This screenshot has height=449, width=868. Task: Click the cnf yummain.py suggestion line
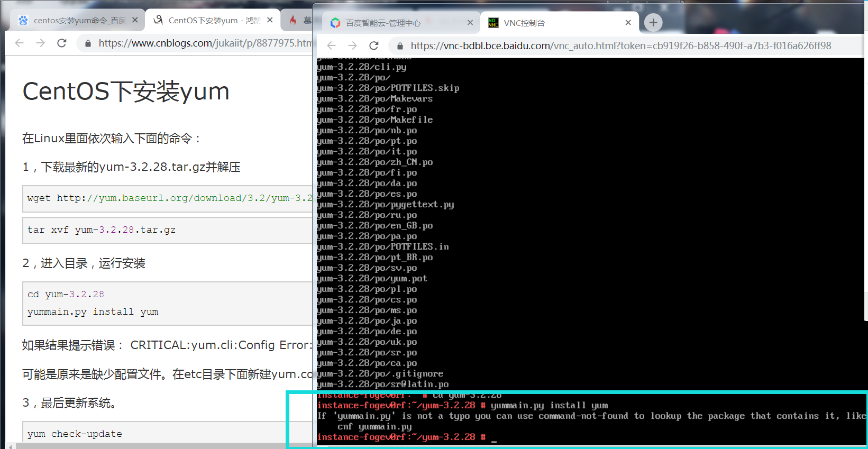(x=374, y=426)
